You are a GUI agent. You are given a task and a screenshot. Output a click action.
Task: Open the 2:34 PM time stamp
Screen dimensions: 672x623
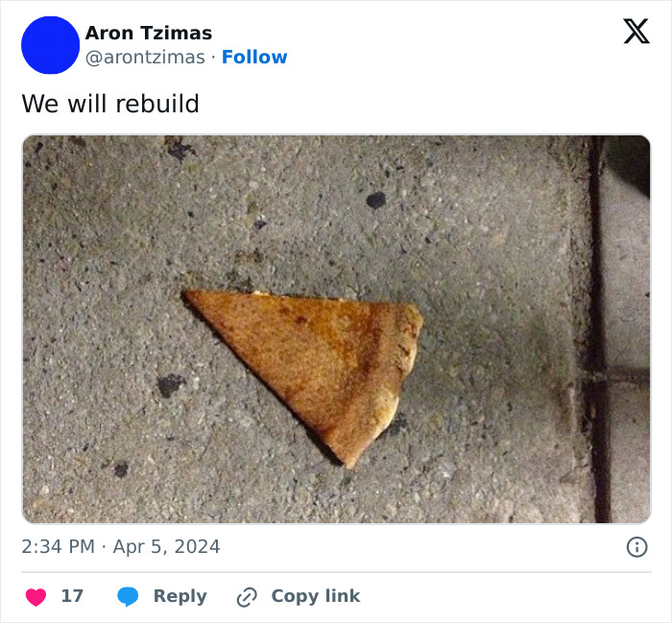[x=58, y=546]
